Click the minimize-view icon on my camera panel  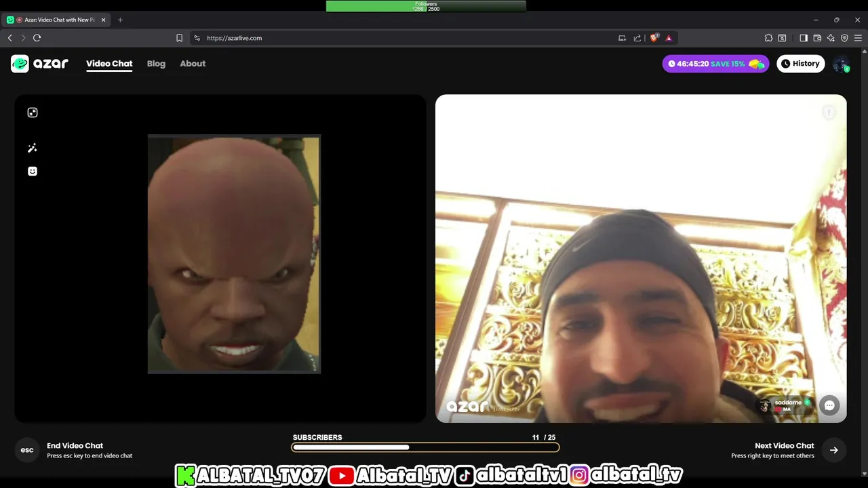click(33, 113)
